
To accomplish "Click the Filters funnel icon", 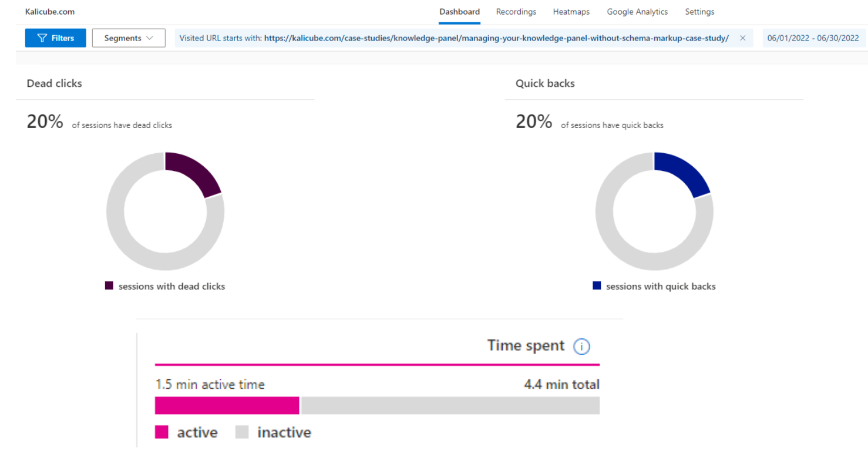I will pyautogui.click(x=42, y=38).
